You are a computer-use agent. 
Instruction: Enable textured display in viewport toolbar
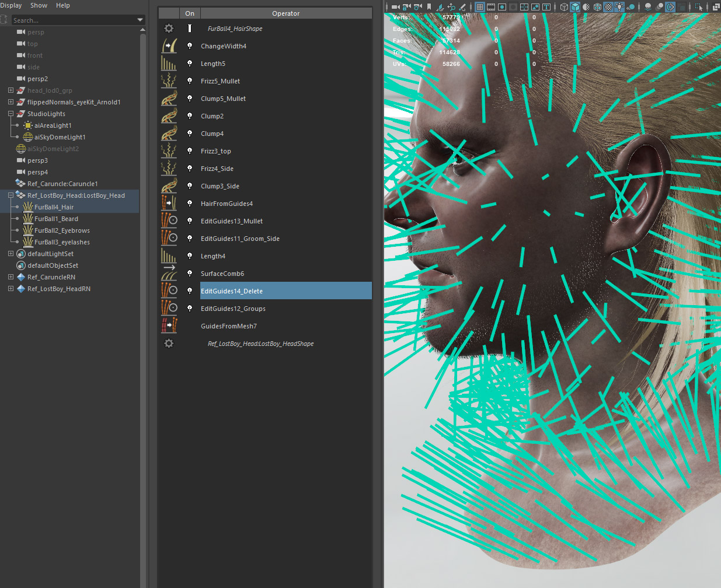(x=608, y=7)
